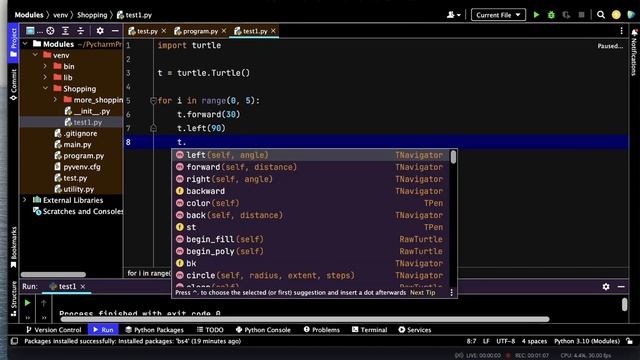Choose forward(self, distance) completion suggestion
The image size is (640, 360).
pos(310,167)
